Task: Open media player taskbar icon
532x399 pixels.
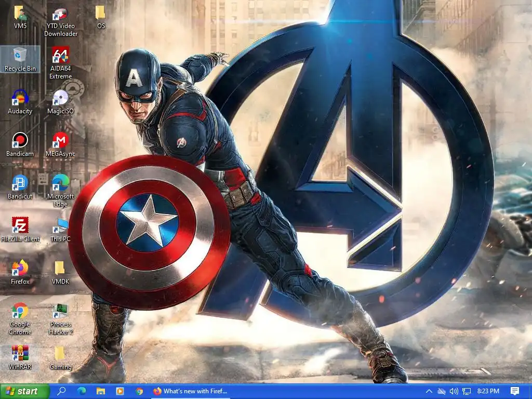Action: point(120,391)
